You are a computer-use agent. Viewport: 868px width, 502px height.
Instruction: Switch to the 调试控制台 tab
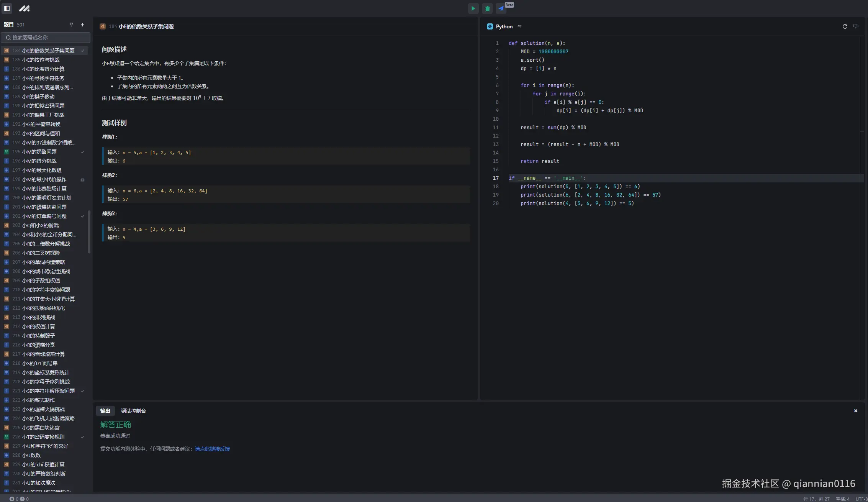(133, 411)
